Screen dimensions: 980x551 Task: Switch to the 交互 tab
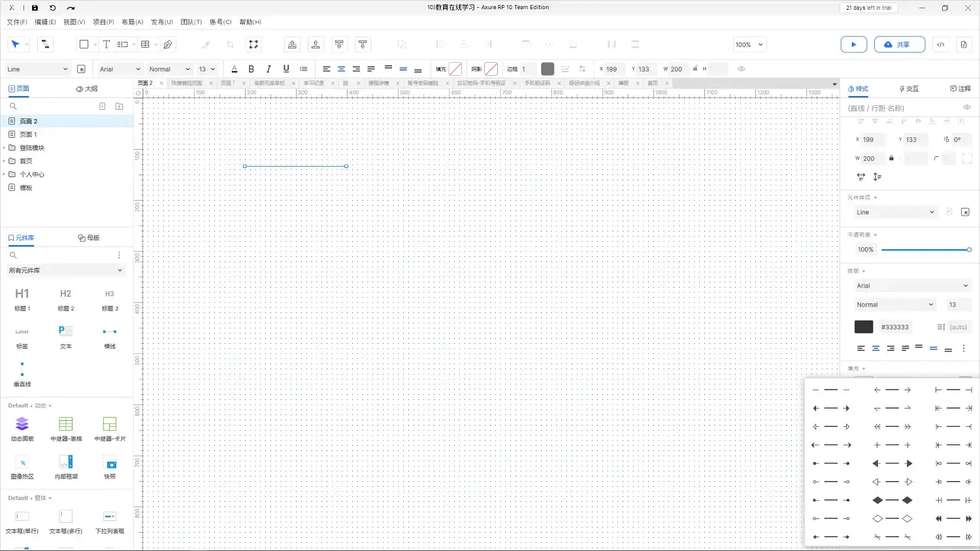tap(909, 89)
